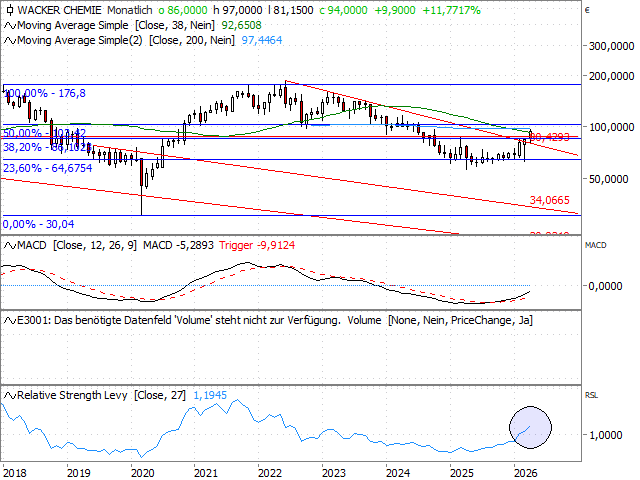
Task: Click the MACD [Close, 12, 26, 9] parameters
Action: [x=95, y=245]
